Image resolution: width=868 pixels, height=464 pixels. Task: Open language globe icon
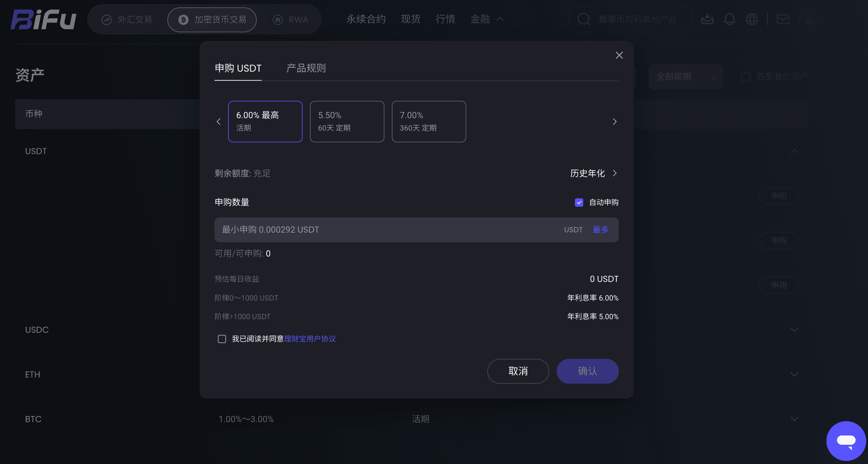[752, 19]
